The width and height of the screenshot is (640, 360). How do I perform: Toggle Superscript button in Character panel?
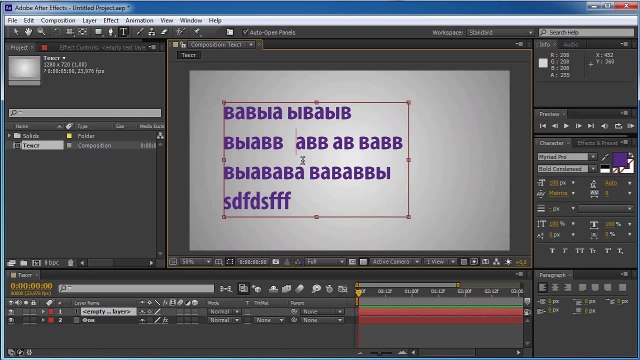[607, 251]
